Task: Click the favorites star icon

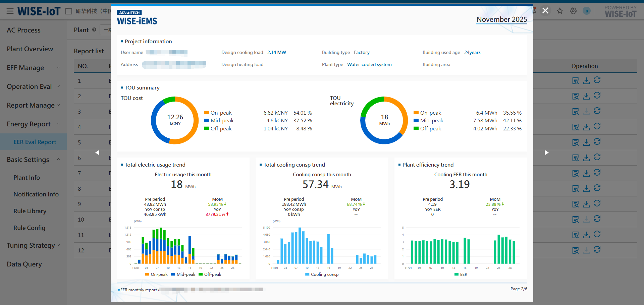Action: [x=560, y=11]
